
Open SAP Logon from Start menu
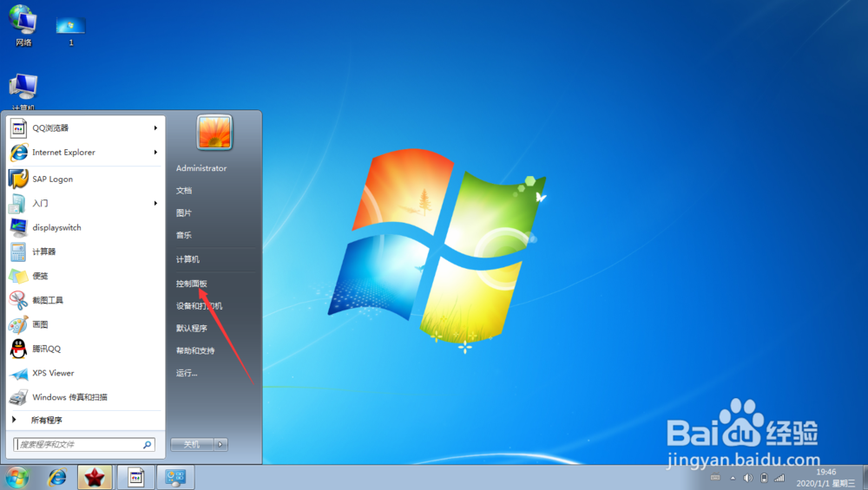pos(85,179)
